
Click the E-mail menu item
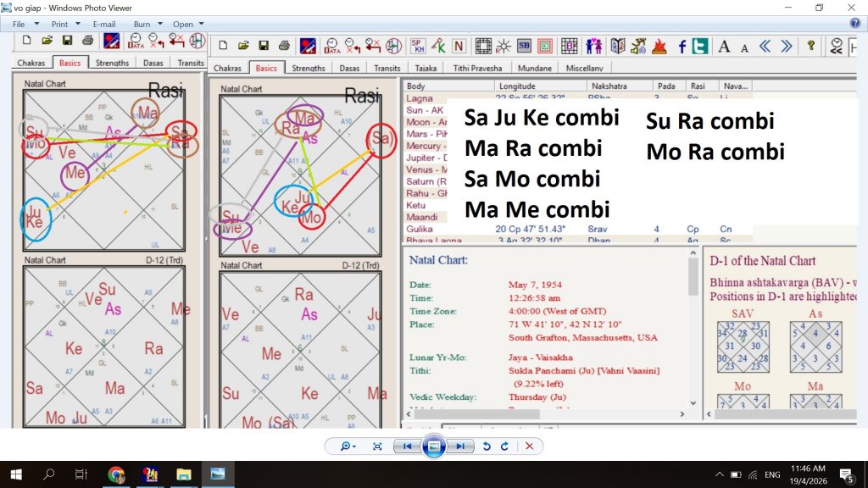(x=104, y=24)
